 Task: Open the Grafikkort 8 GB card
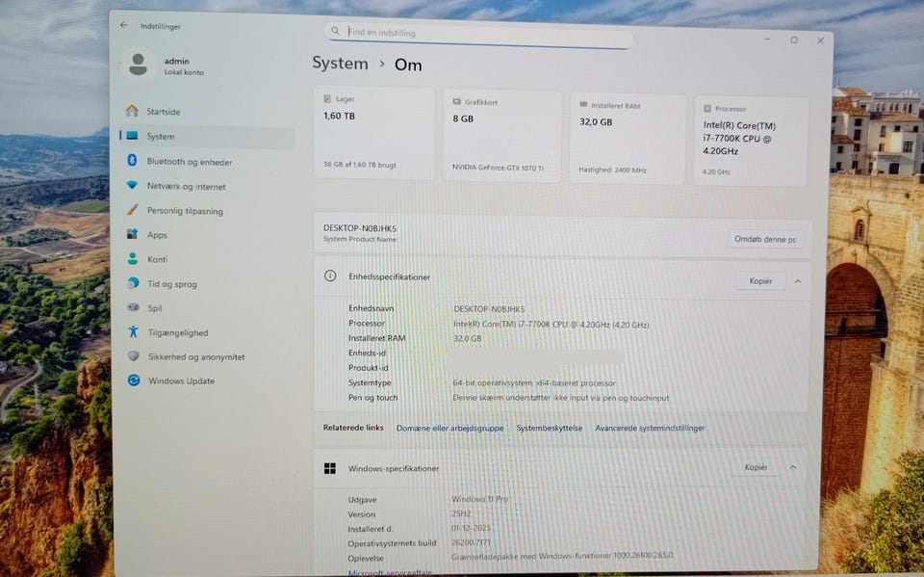(x=502, y=136)
